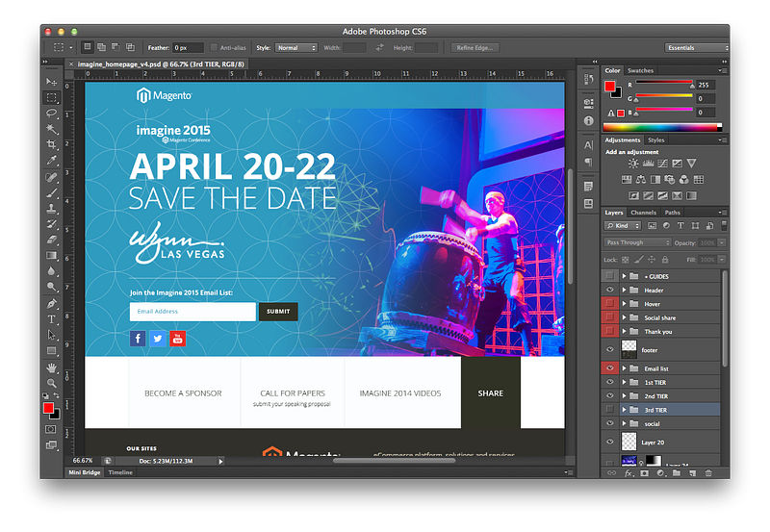The image size is (770, 532).
Task: Expand the social layer group
Action: coord(624,423)
